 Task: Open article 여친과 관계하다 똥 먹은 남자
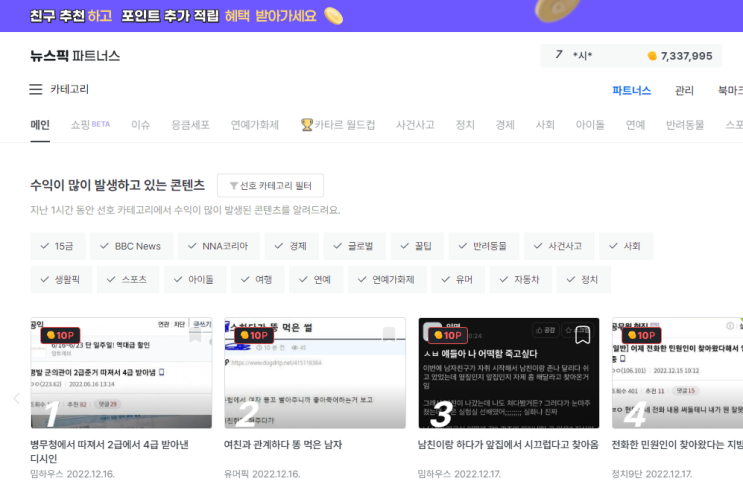[x=283, y=444]
